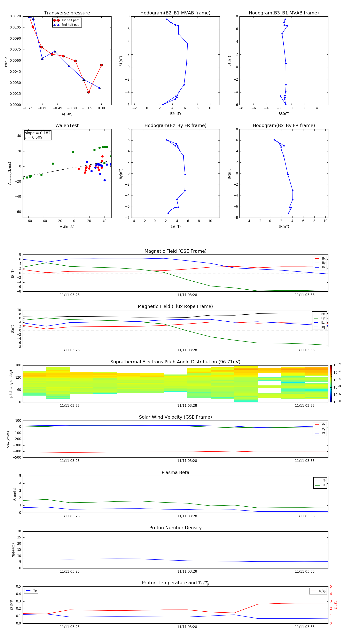Click the 'Vx' legend entry in velocity panel

coord(320,425)
